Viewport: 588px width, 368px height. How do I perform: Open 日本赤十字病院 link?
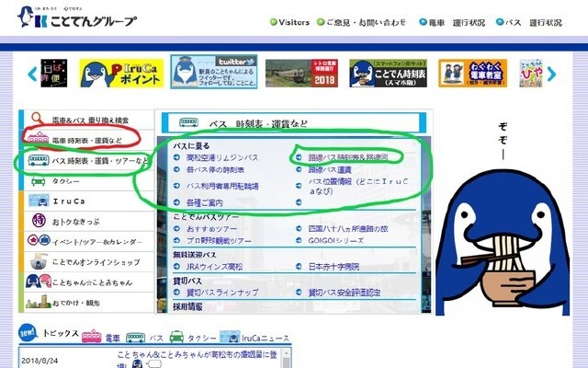pyautogui.click(x=334, y=267)
